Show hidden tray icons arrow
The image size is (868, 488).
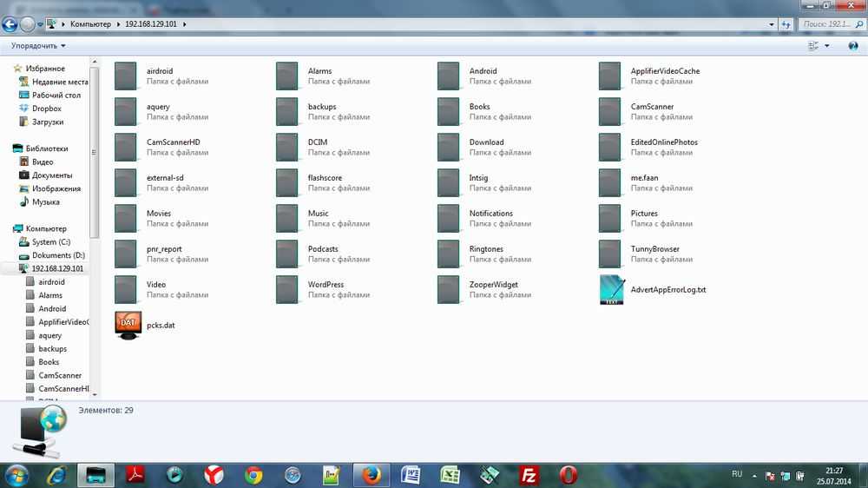coord(754,476)
